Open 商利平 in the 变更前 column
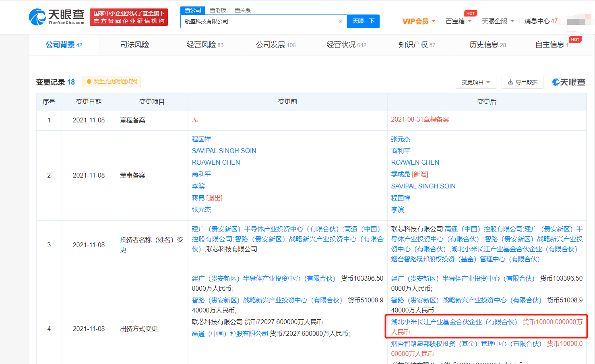Viewport: 595px width, 364px height. [201, 174]
